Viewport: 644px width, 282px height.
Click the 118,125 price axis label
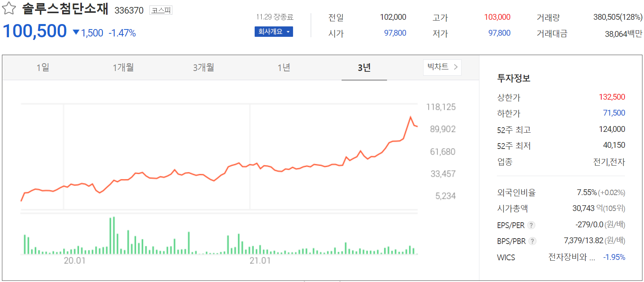coord(441,107)
